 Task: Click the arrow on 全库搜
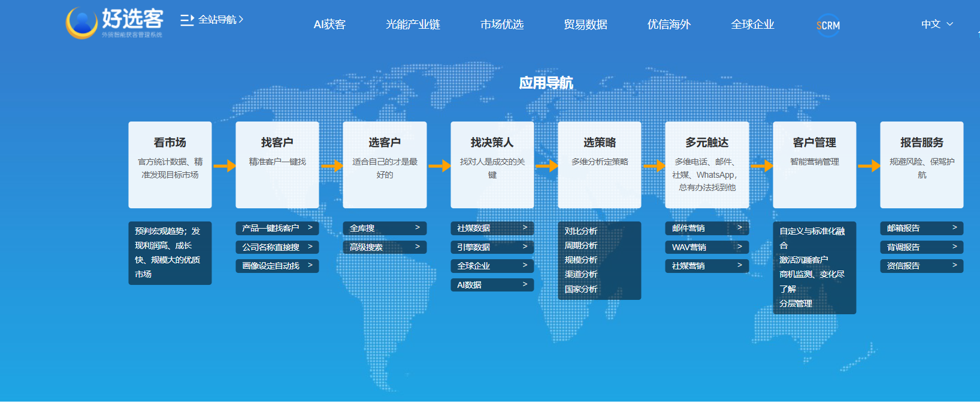(x=418, y=227)
